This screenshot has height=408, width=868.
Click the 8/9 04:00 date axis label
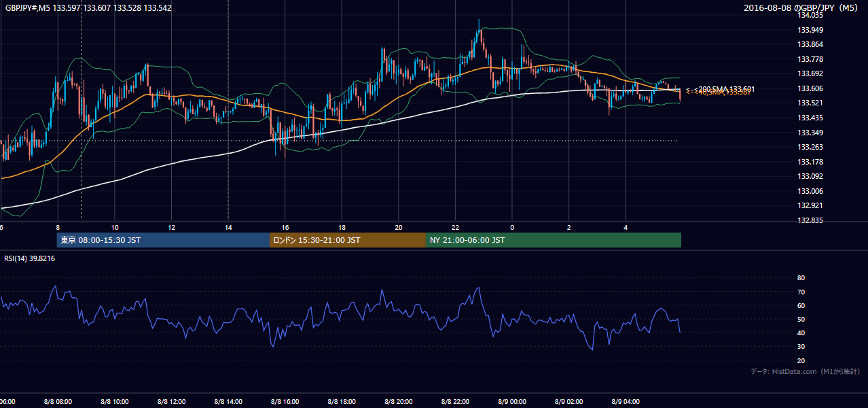(x=626, y=402)
